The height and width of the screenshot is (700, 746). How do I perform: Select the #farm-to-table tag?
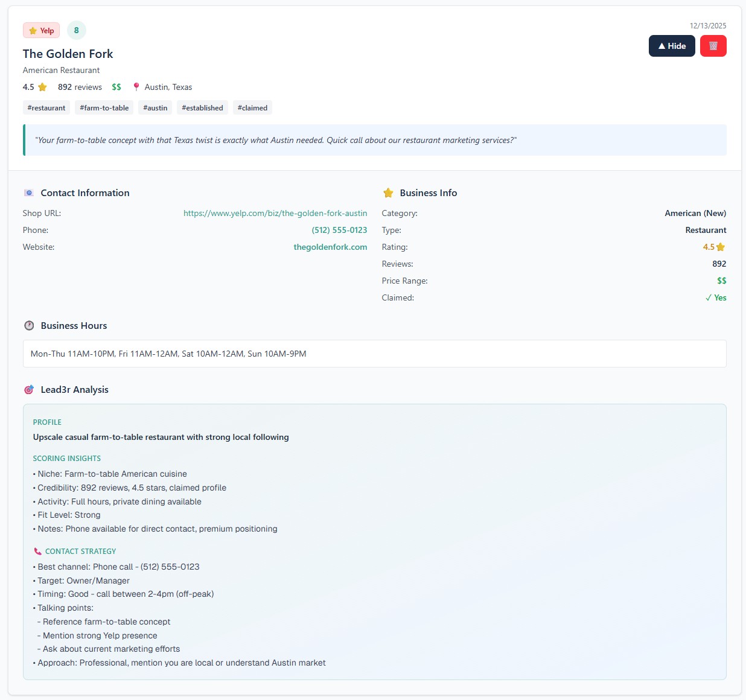tap(104, 108)
